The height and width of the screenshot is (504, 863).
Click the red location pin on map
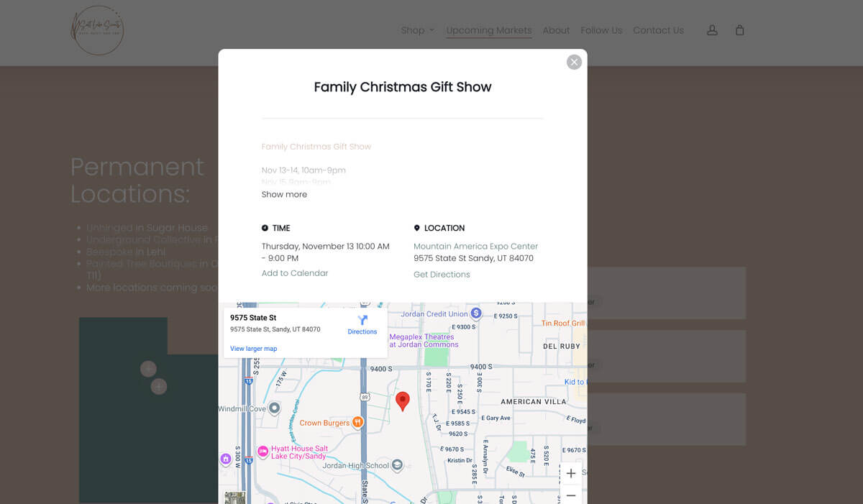[x=403, y=400]
